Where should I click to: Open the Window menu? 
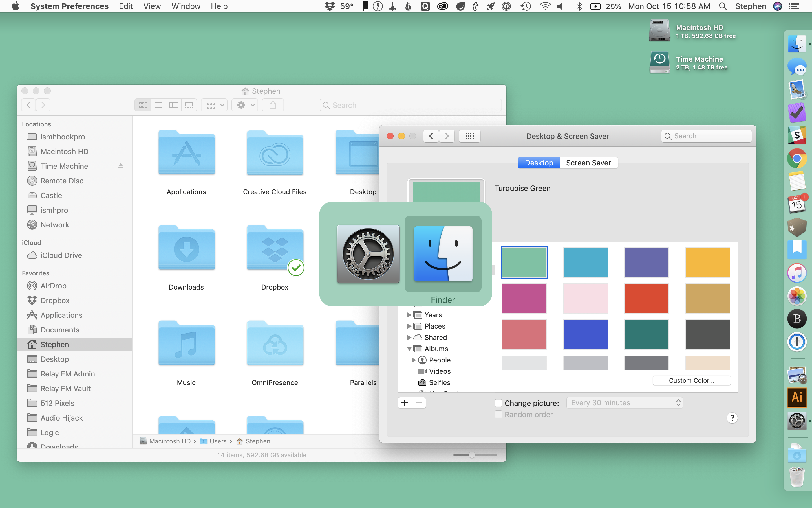(186, 6)
